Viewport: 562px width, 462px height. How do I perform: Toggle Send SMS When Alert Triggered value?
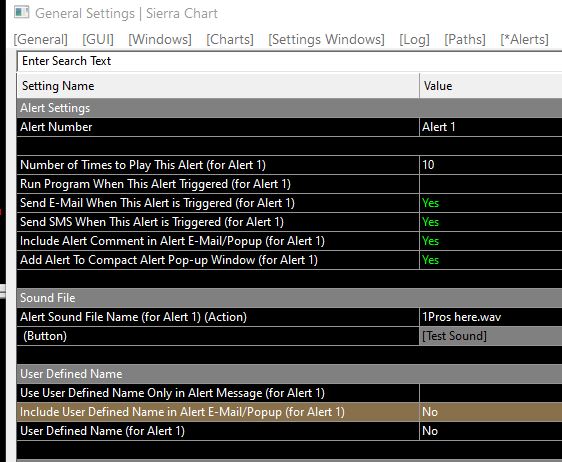coord(491,222)
